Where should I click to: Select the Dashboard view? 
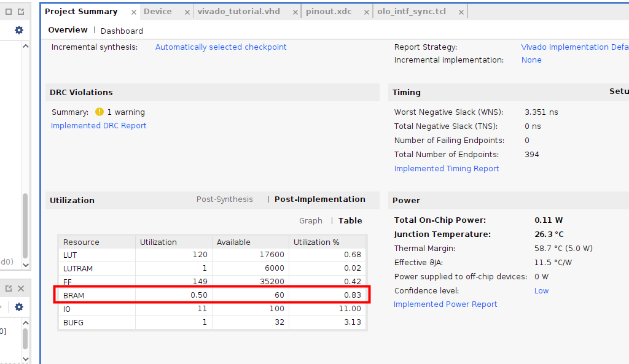pyautogui.click(x=122, y=31)
